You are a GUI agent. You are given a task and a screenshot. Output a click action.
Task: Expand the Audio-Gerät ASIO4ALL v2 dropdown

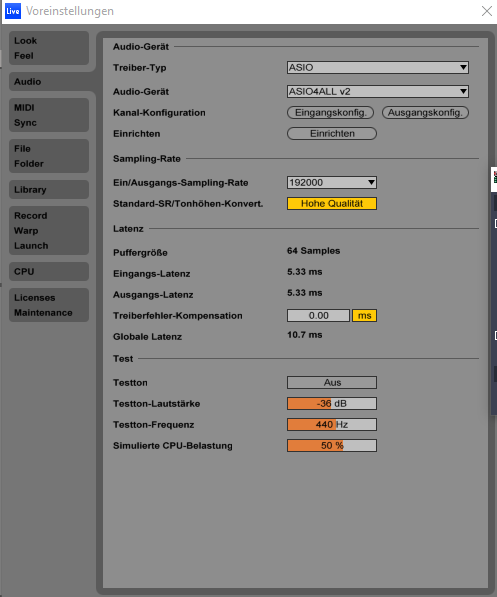coord(377,91)
